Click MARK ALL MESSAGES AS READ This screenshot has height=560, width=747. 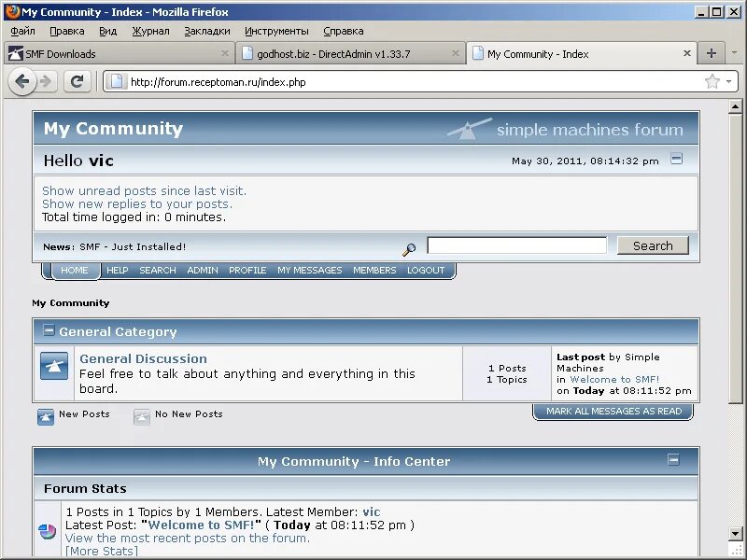pos(613,411)
